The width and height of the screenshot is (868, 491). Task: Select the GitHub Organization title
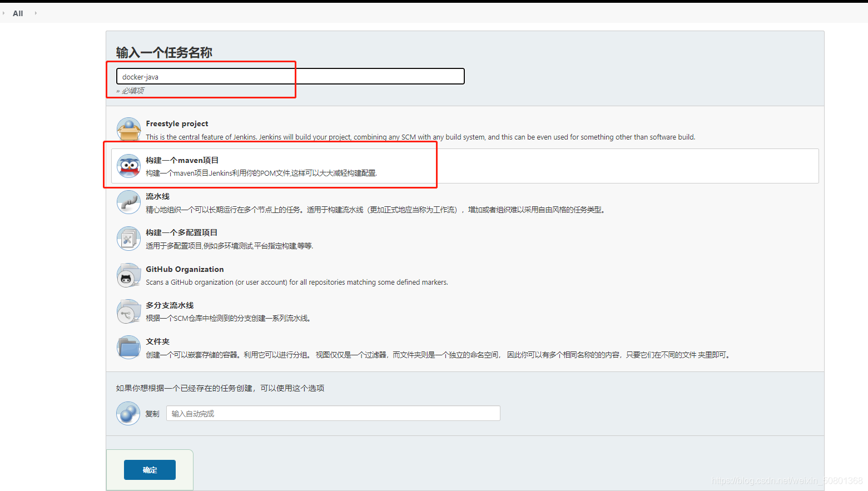pyautogui.click(x=185, y=269)
